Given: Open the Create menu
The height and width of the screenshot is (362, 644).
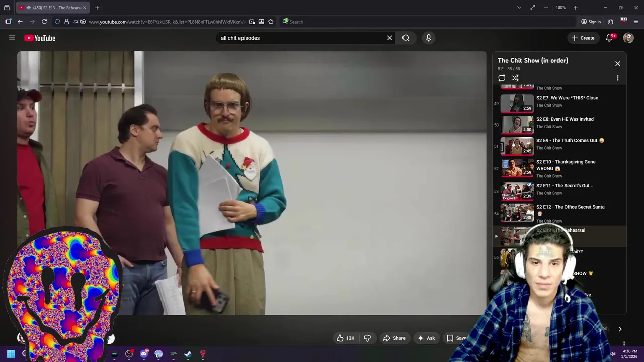Looking at the screenshot, I should [583, 38].
